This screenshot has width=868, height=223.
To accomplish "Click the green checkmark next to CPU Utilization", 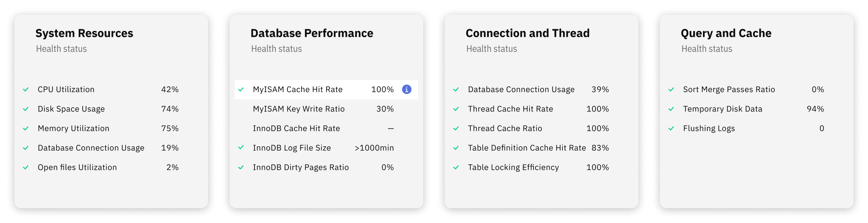I will (26, 90).
